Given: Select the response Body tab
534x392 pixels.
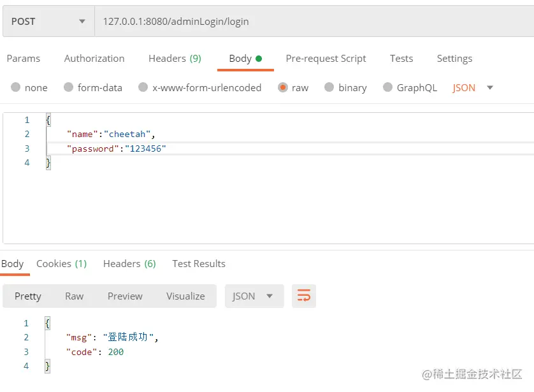Looking at the screenshot, I should [13, 264].
